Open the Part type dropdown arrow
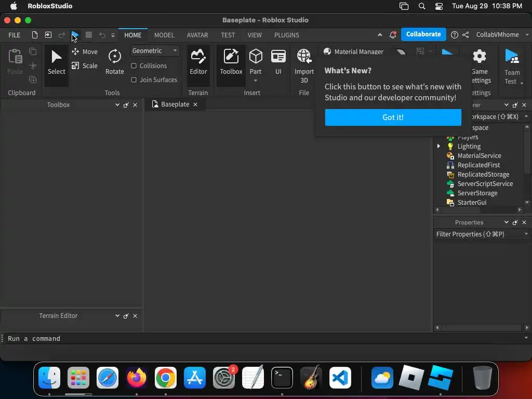The image size is (532, 399). pyautogui.click(x=256, y=81)
